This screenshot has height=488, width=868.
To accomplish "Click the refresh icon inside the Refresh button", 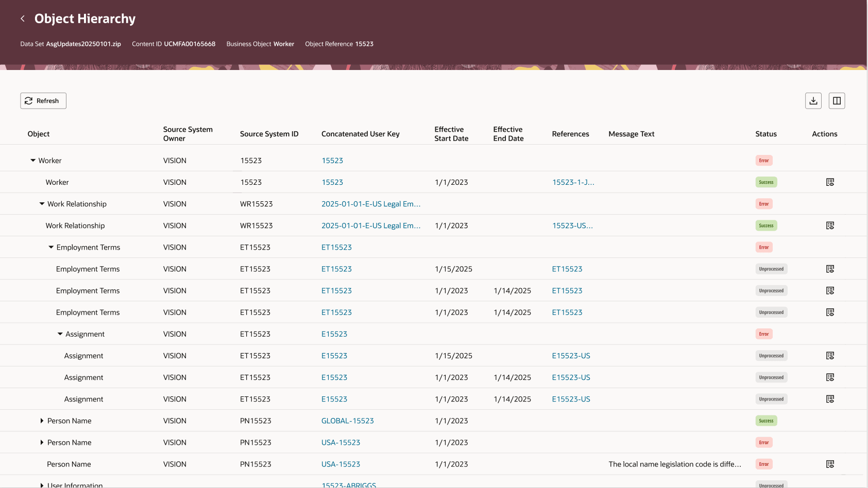I will pyautogui.click(x=30, y=100).
